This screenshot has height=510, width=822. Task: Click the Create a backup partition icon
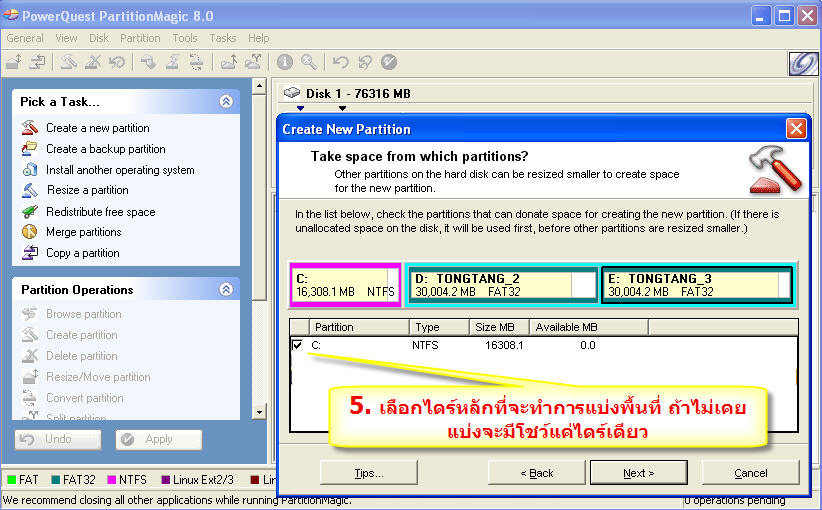(x=29, y=148)
